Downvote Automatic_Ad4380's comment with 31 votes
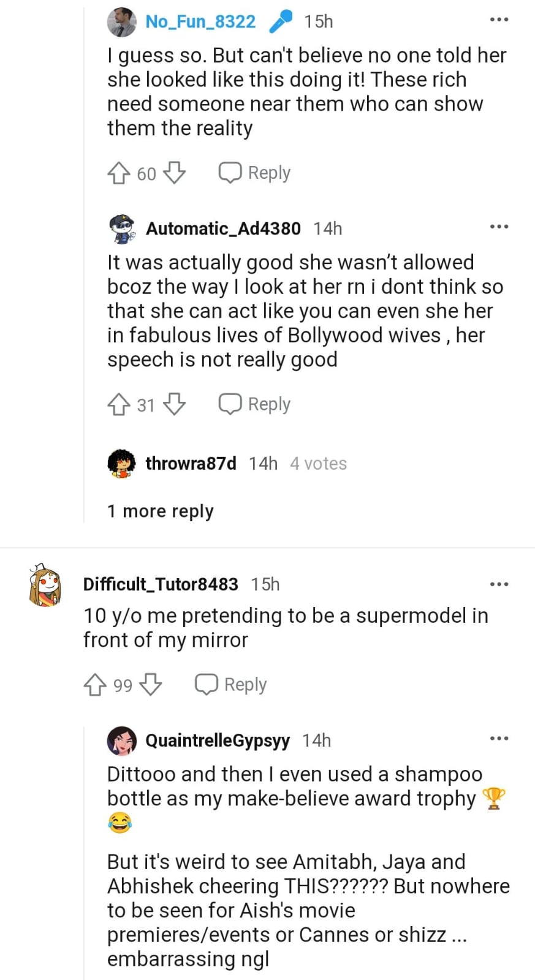Viewport: 535px width, 980px height. 175,404
